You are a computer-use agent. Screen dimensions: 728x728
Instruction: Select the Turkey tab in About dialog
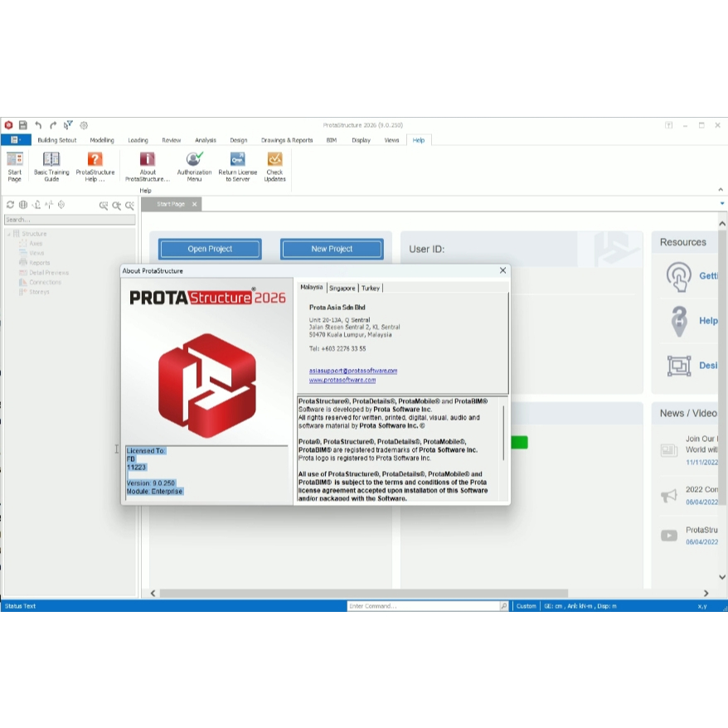click(x=371, y=289)
